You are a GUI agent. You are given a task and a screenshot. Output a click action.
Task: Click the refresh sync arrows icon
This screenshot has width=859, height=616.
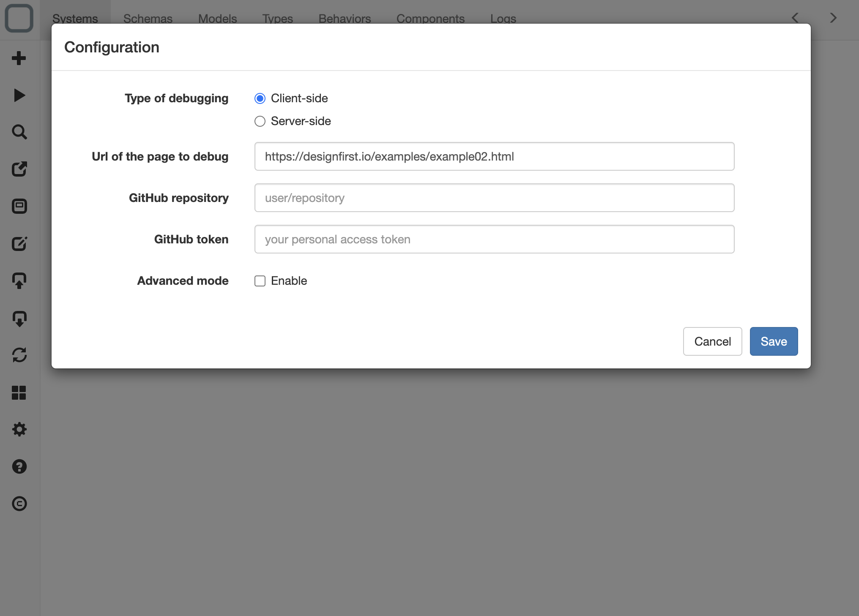(x=19, y=355)
